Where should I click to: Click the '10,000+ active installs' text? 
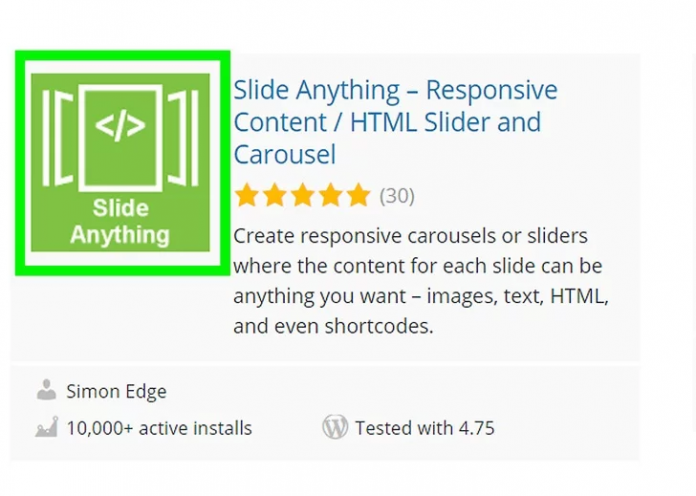coord(159,428)
